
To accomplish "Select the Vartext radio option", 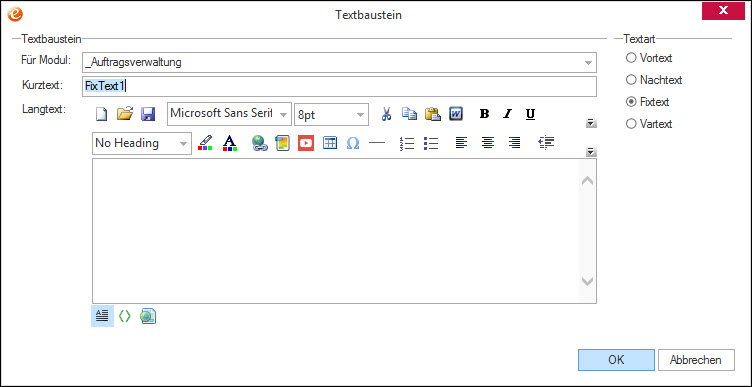I will 649,124.
